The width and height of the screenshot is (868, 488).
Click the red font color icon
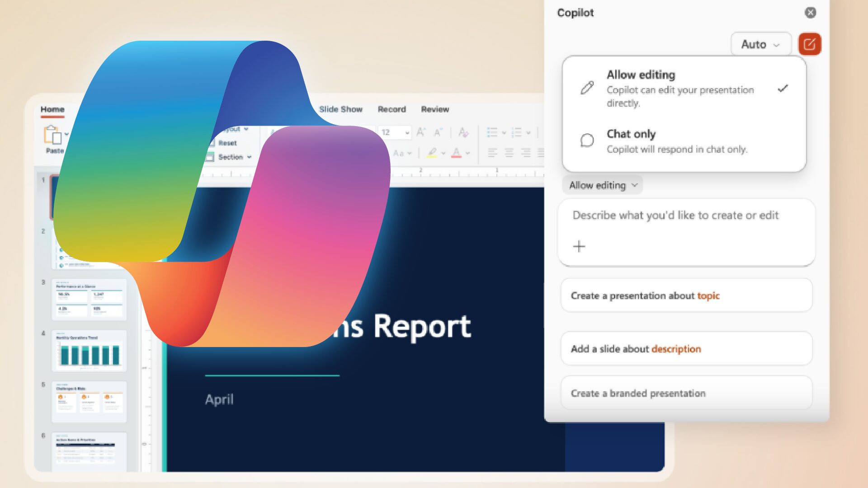point(456,153)
